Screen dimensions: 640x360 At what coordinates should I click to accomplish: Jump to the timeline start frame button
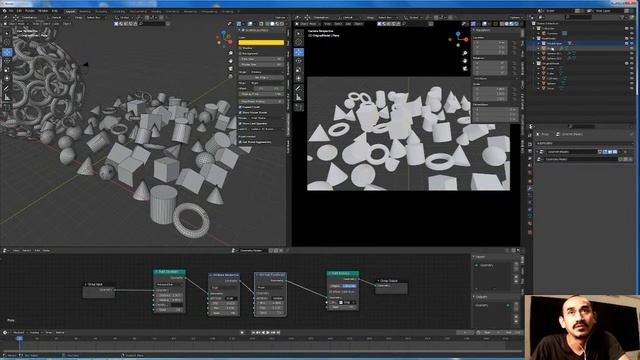(x=253, y=333)
